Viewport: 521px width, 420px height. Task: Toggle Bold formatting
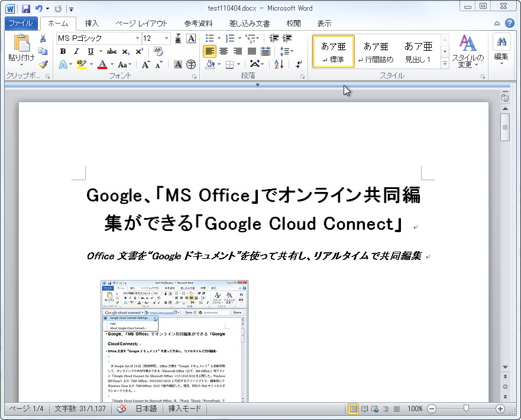(63, 51)
